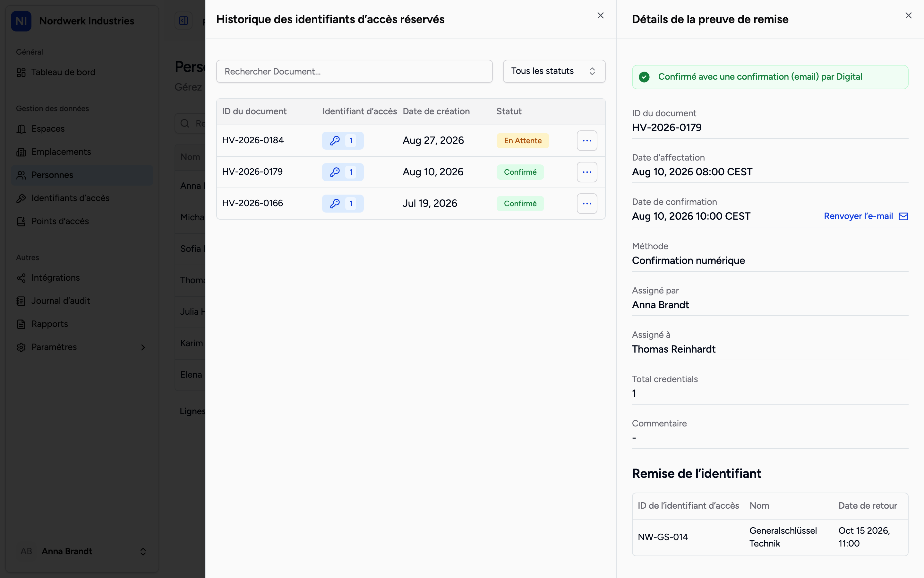Open actions menu for HV-2026-0184
The width and height of the screenshot is (924, 578).
[x=587, y=141]
